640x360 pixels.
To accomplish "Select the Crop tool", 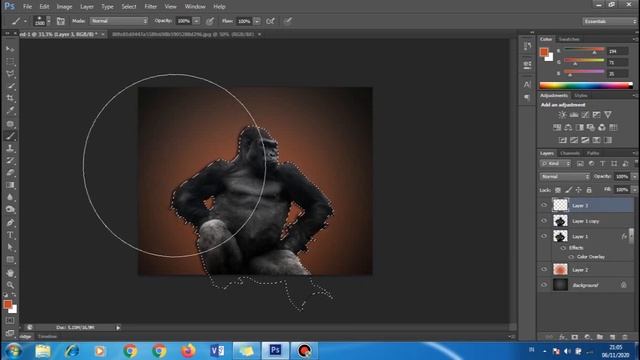I will (x=10, y=98).
